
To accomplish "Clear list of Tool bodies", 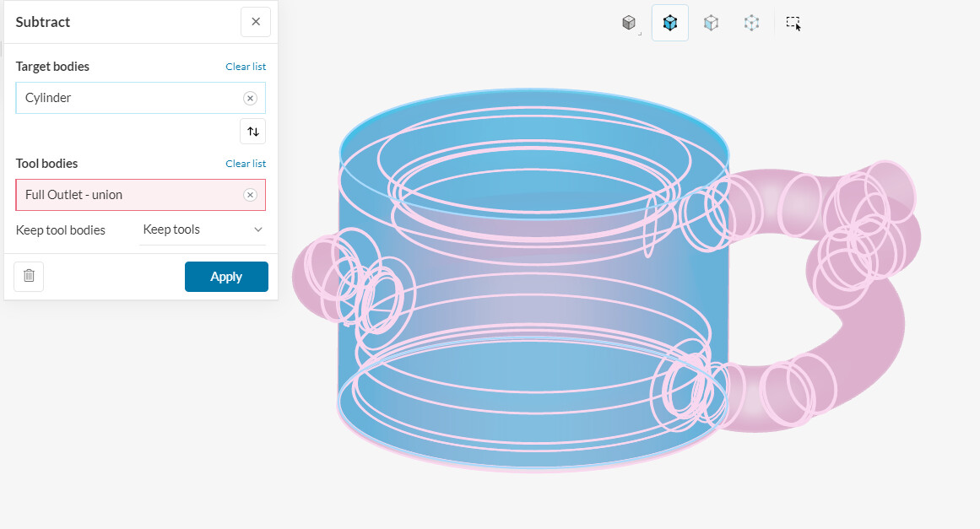I will tap(246, 164).
